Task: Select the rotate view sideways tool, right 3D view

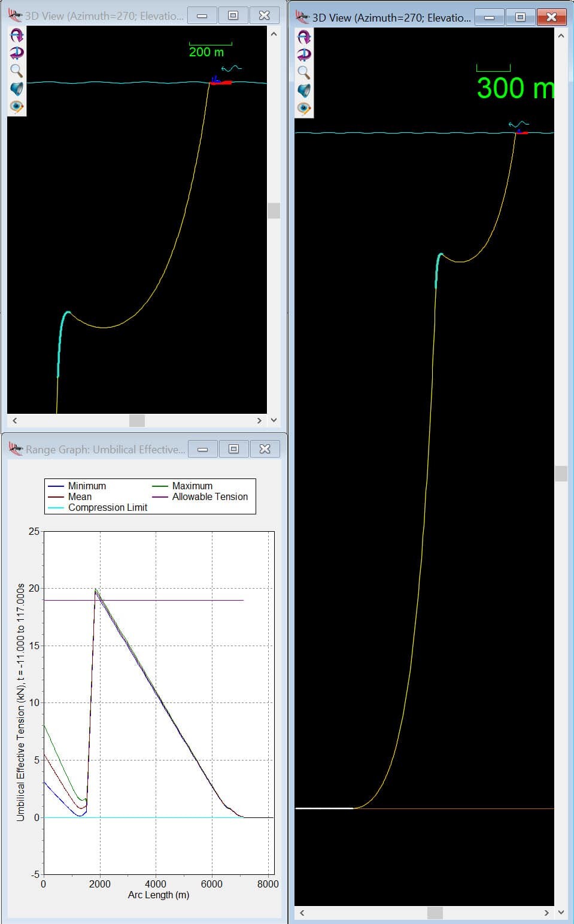Action: coord(305,54)
